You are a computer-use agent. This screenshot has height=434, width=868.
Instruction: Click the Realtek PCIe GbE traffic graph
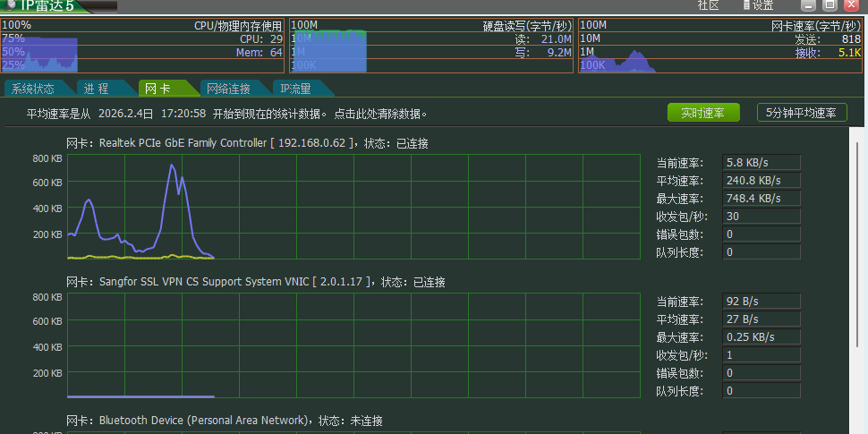pos(353,207)
